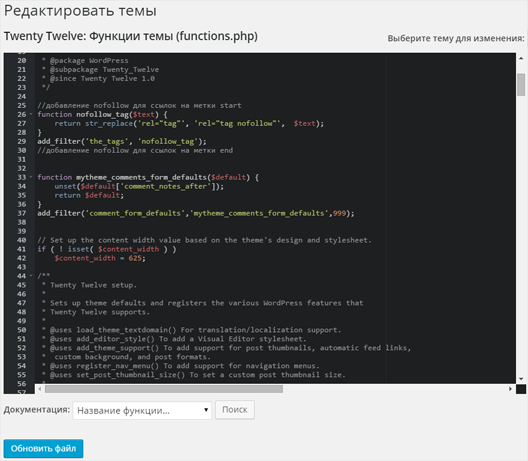Click the Поиск documentation button

(x=235, y=409)
